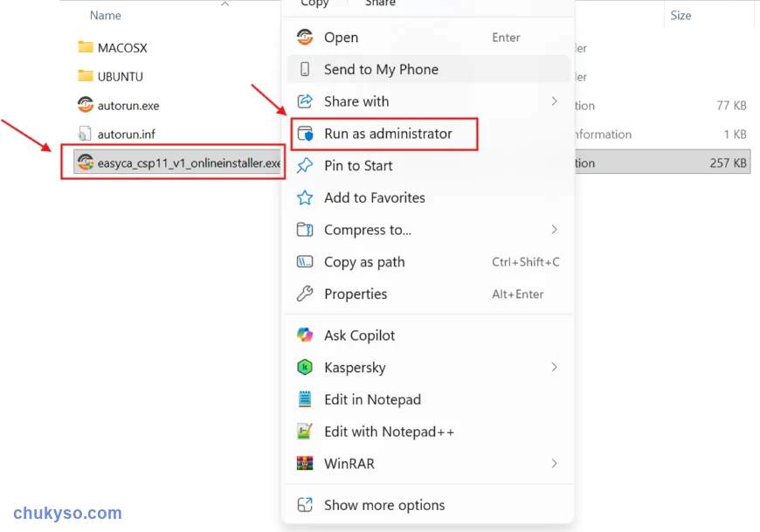This screenshot has width=760, height=532.
Task: Click the Add to Favorites star icon
Action: click(x=305, y=197)
